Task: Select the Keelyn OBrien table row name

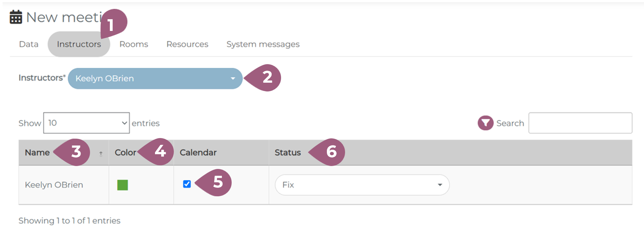Action: (x=54, y=185)
